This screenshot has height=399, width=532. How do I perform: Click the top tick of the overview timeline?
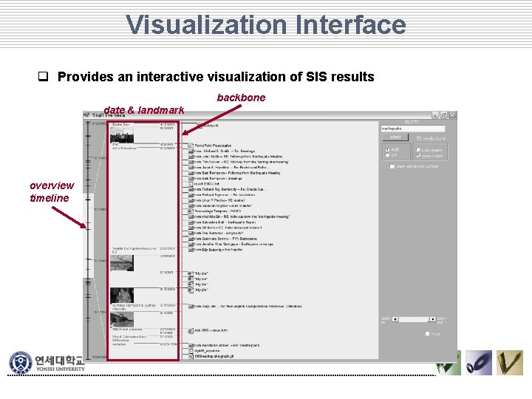[88, 123]
